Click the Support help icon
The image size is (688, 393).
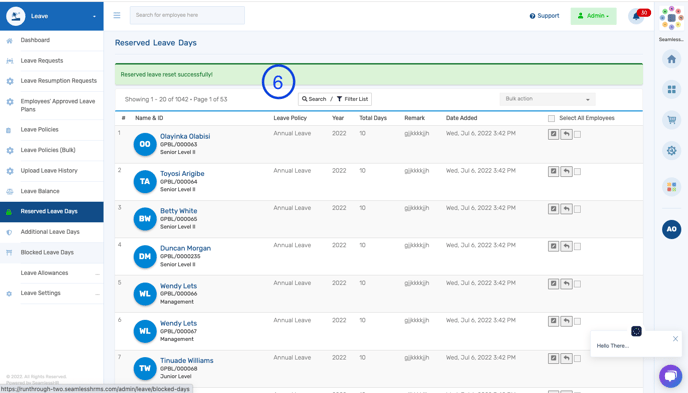click(532, 16)
